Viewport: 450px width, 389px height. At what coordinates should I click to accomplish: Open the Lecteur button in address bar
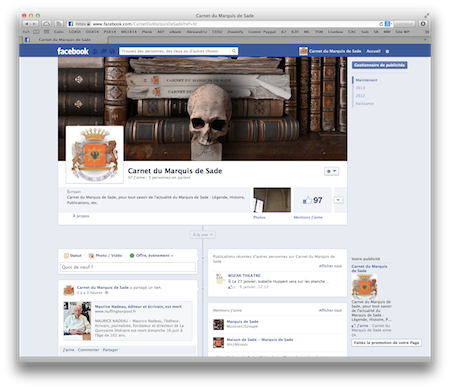click(x=405, y=24)
